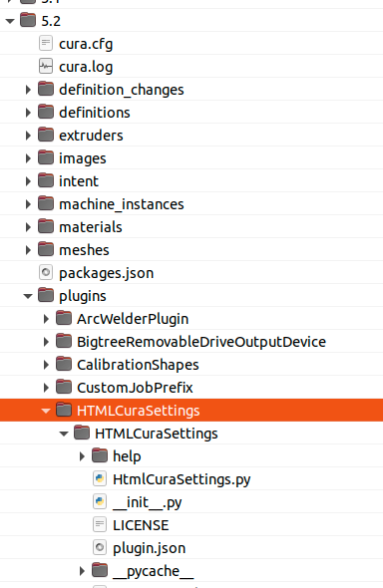Expand the machine_instances folder arrow
The height and width of the screenshot is (588, 383).
pyautogui.click(x=28, y=204)
